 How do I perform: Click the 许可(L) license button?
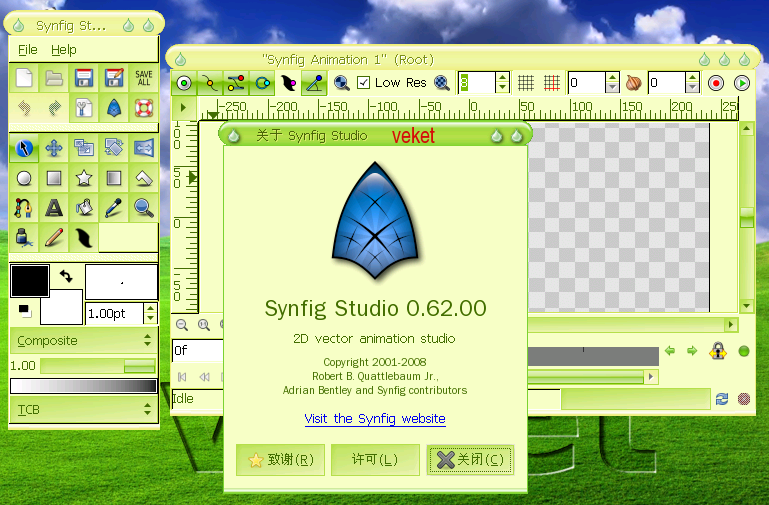(375, 460)
